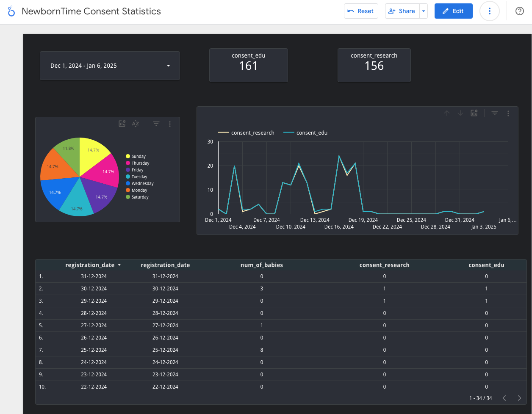Open the line chart filter icon

[495, 113]
